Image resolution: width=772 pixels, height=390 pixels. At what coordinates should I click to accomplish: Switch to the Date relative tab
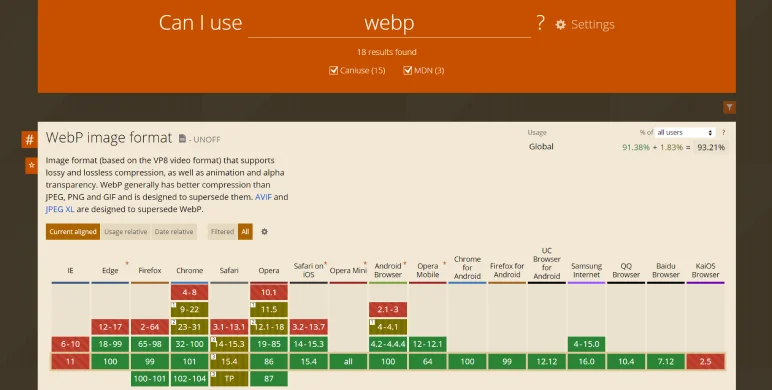(174, 231)
